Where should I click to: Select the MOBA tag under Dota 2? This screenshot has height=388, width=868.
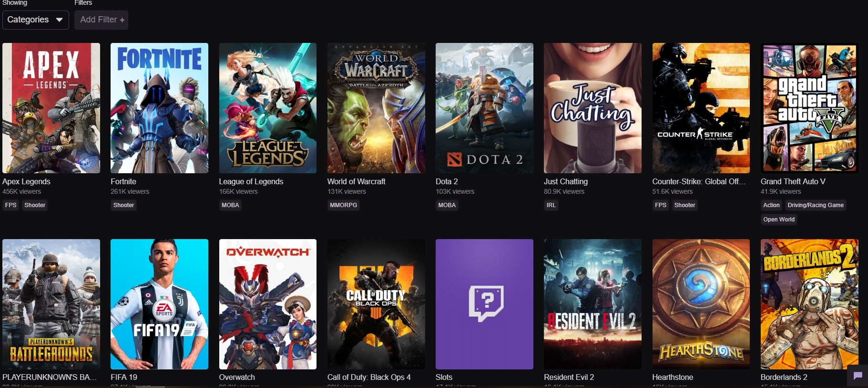point(447,205)
